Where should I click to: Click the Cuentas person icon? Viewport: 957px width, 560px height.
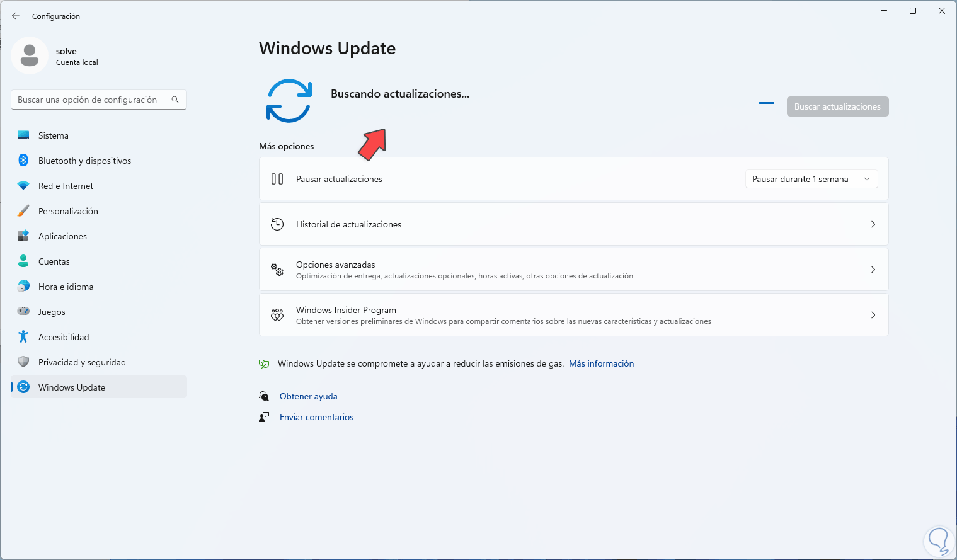(23, 261)
